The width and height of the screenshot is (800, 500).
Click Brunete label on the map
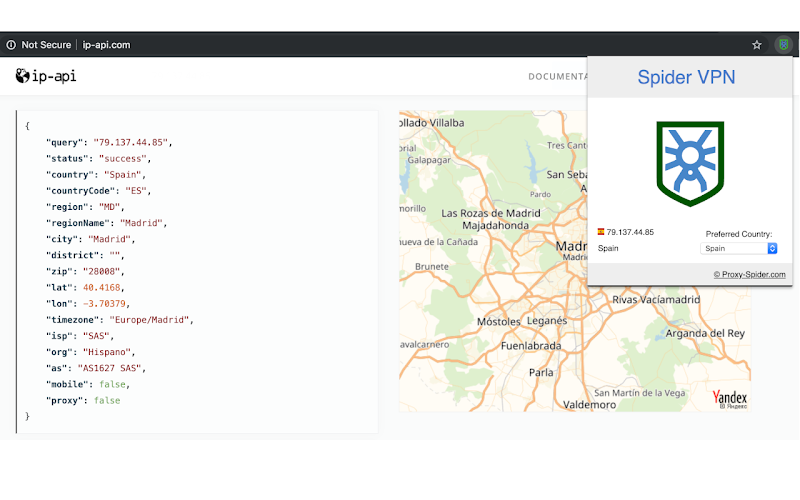(432, 266)
